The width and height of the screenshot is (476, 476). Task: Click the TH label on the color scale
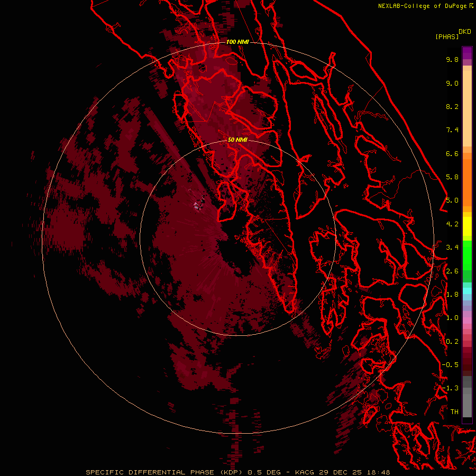point(454,411)
